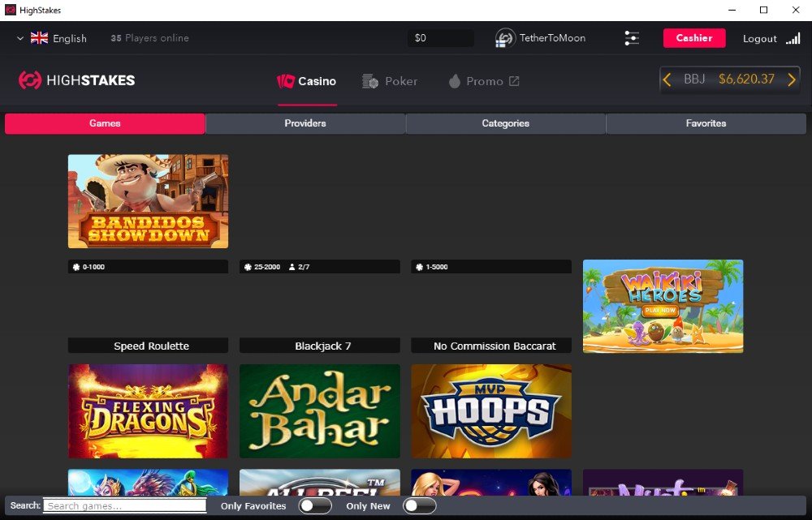Image resolution: width=812 pixels, height=520 pixels.
Task: Click the UK flag language icon
Action: [x=39, y=38]
